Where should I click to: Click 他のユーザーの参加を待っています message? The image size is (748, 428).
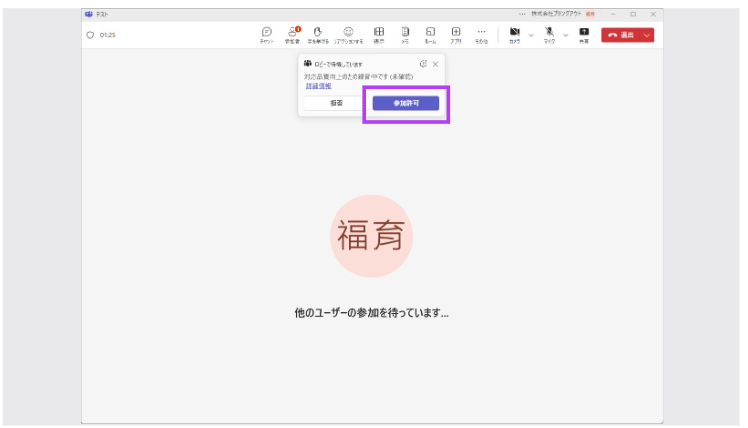point(371,313)
